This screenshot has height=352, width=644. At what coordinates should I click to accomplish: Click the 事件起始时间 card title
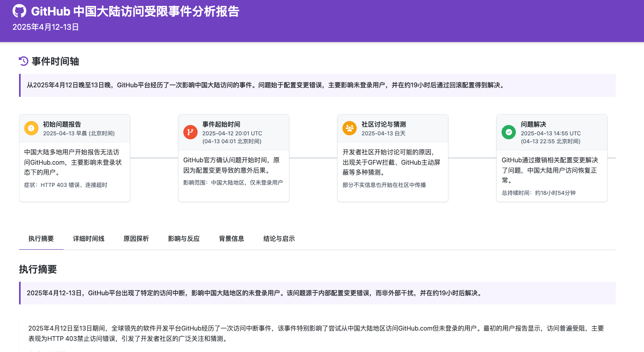click(x=221, y=124)
